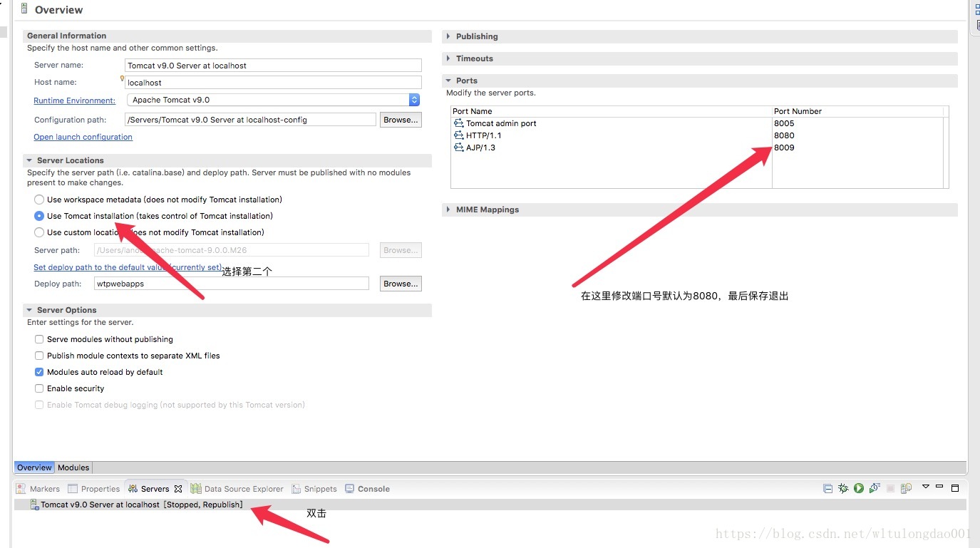980x548 pixels.
Task: Select Use custom location option
Action: tap(39, 232)
